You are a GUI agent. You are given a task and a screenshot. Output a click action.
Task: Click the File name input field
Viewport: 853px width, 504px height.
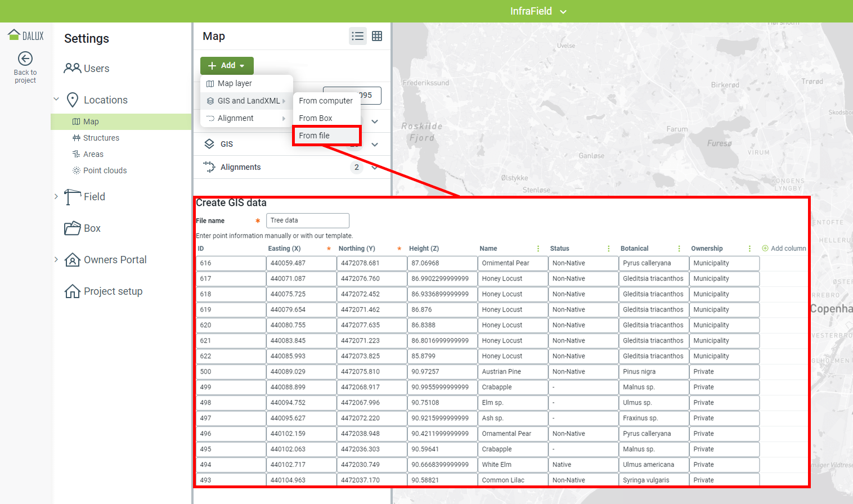coord(307,220)
